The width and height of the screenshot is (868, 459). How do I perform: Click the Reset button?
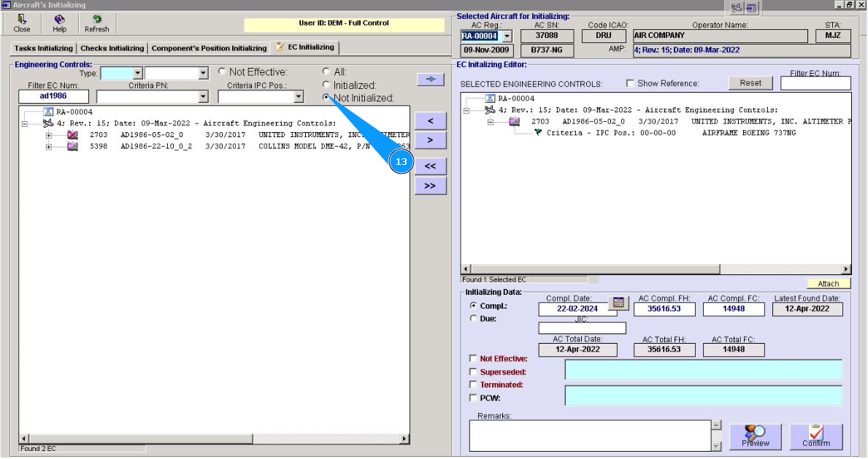point(750,83)
